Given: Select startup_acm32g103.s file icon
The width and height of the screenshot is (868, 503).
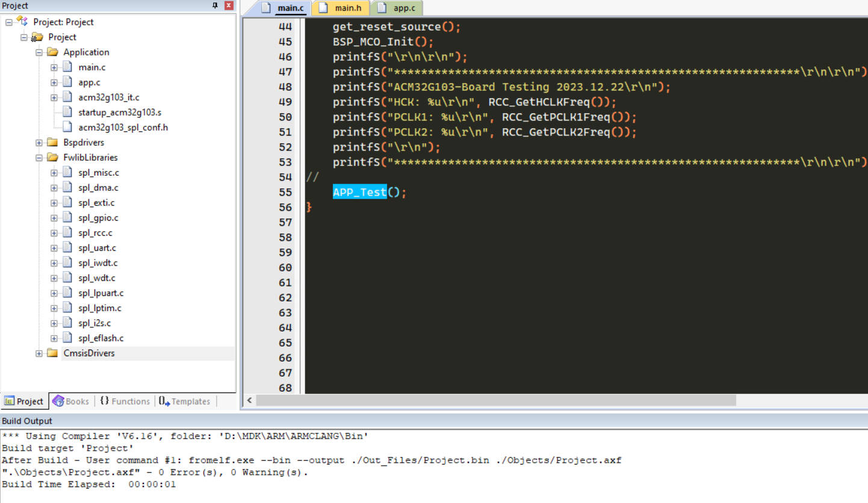Looking at the screenshot, I should pyautogui.click(x=67, y=113).
